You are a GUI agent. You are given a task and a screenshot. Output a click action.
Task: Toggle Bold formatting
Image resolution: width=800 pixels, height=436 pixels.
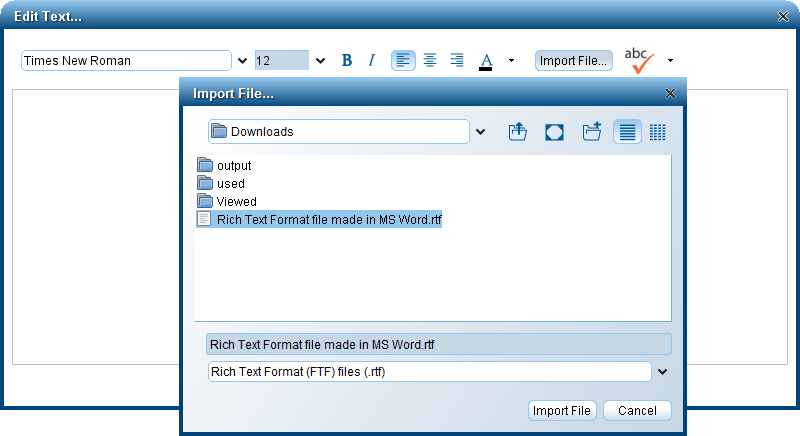pyautogui.click(x=347, y=60)
